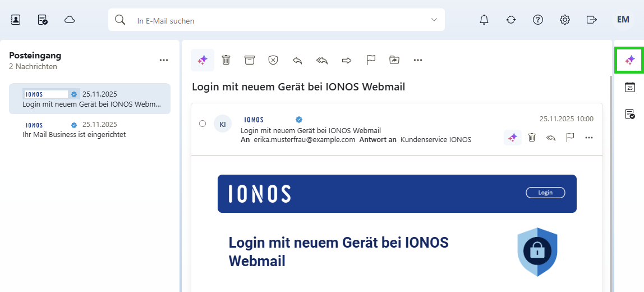Open the notifications bell
Image resolution: width=644 pixels, height=292 pixels.
[484, 19]
